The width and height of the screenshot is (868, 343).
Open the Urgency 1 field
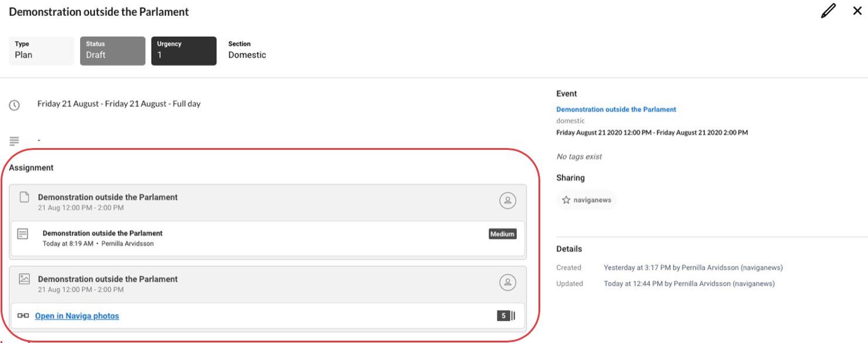(x=183, y=50)
